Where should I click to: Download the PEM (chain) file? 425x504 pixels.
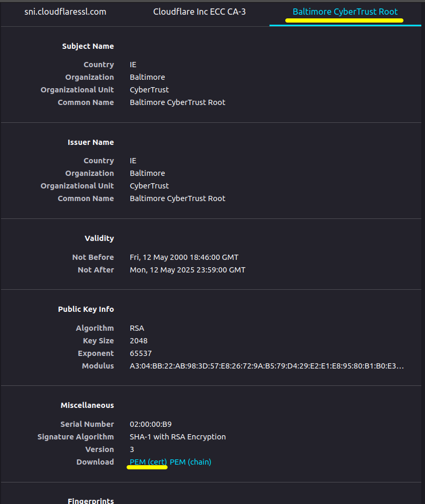191,462
